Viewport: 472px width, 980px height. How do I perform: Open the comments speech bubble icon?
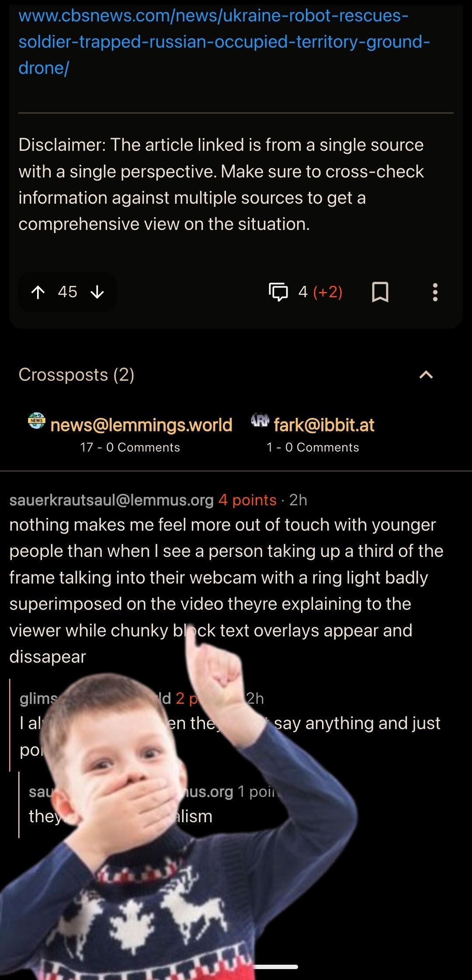(x=278, y=292)
